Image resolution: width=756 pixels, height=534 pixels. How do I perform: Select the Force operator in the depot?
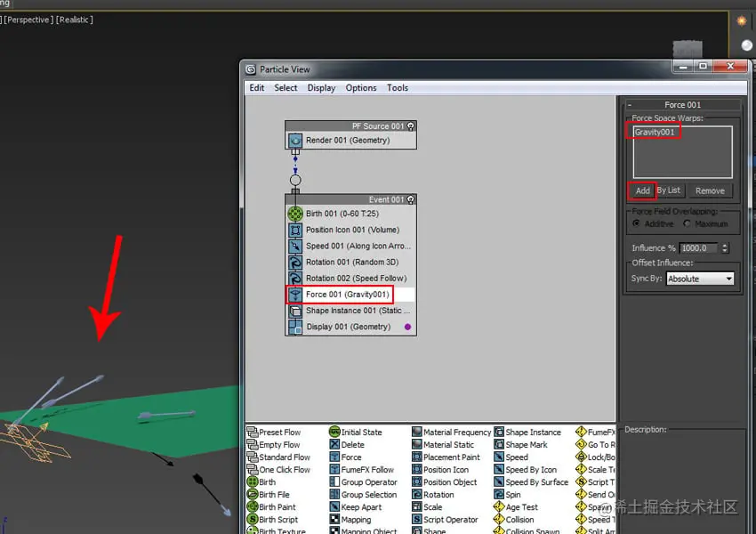[345, 457]
